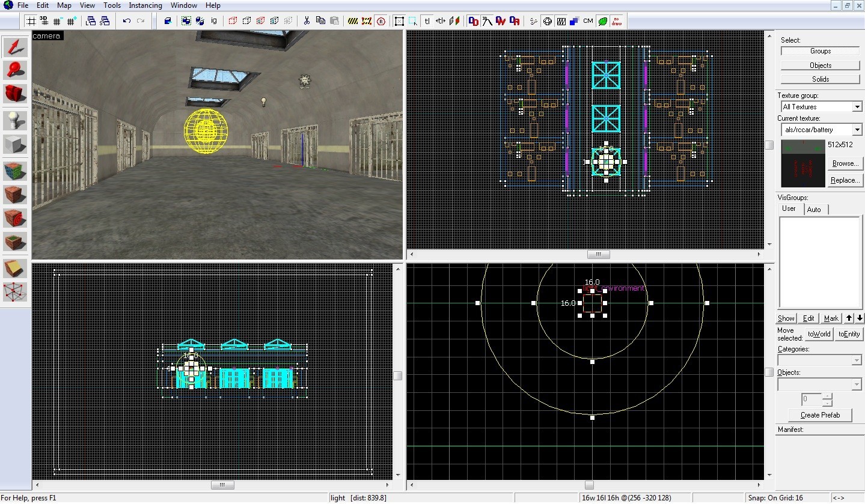Click the Browse... texture button
865x504 pixels.
(x=845, y=163)
